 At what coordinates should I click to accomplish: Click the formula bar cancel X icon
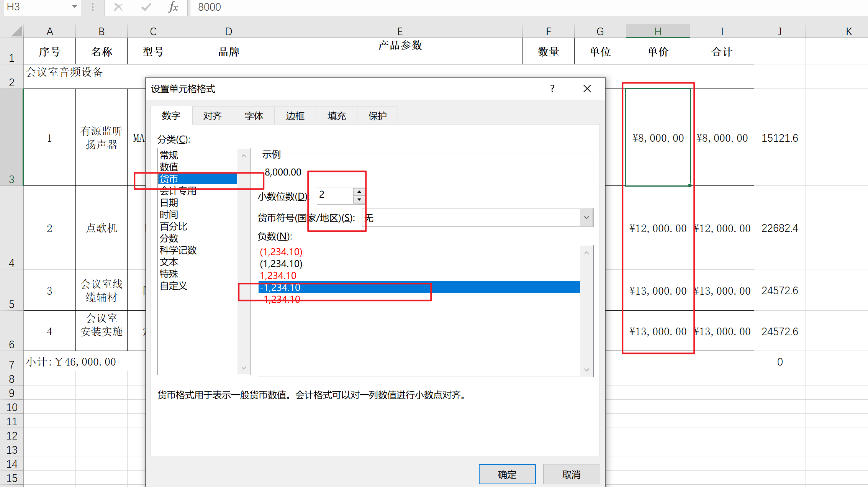tap(118, 7)
